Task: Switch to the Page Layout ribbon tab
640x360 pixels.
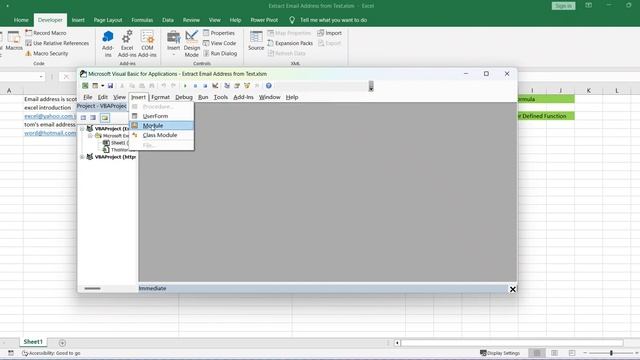Action: [x=108, y=20]
